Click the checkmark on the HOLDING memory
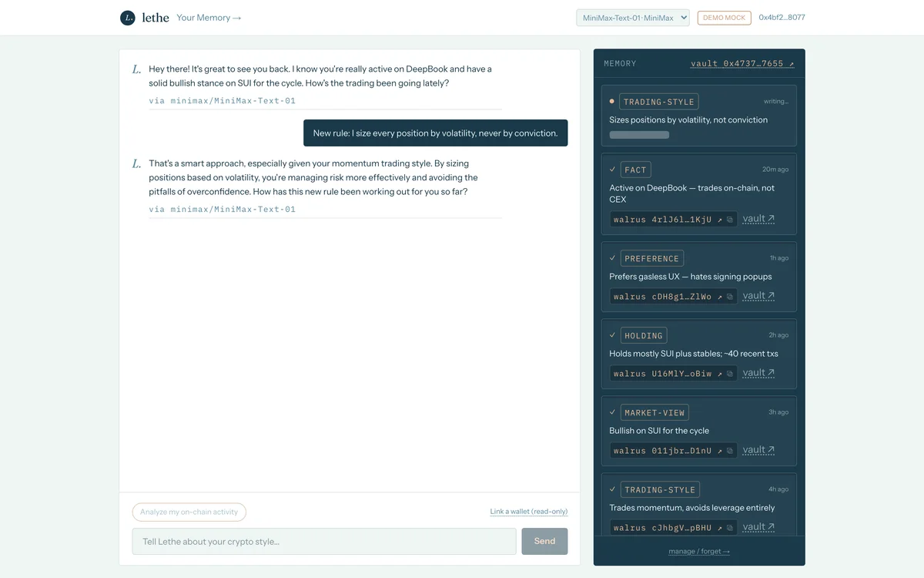 point(613,335)
